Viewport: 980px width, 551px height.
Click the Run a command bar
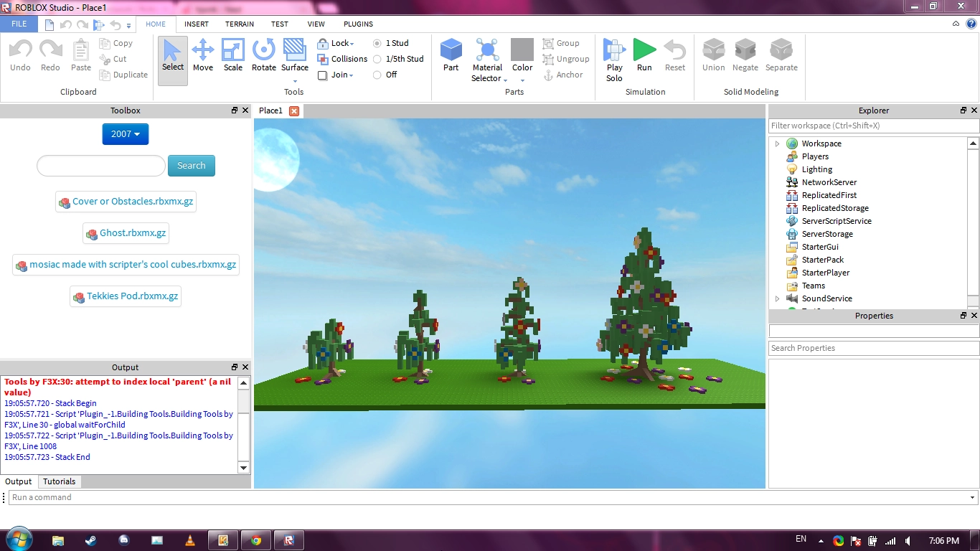(x=492, y=497)
